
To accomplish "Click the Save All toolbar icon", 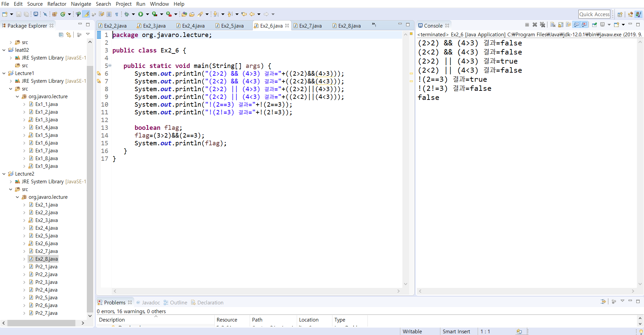I will click(x=26, y=14).
